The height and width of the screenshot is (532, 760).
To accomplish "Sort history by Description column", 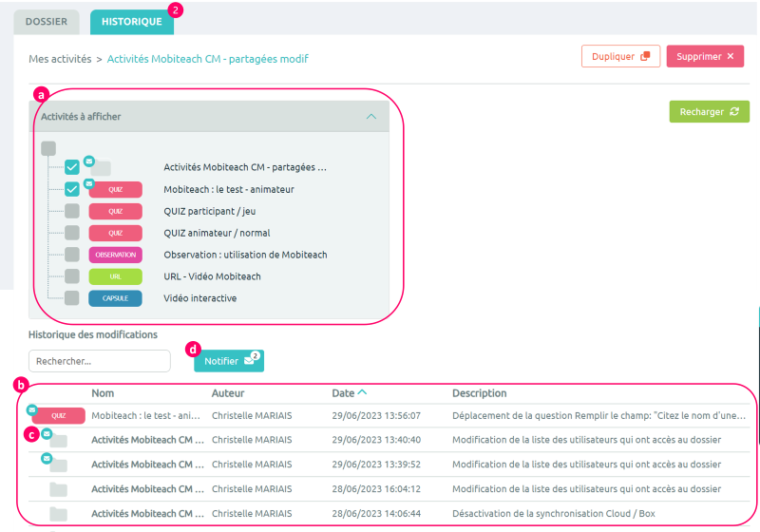I will 480,393.
